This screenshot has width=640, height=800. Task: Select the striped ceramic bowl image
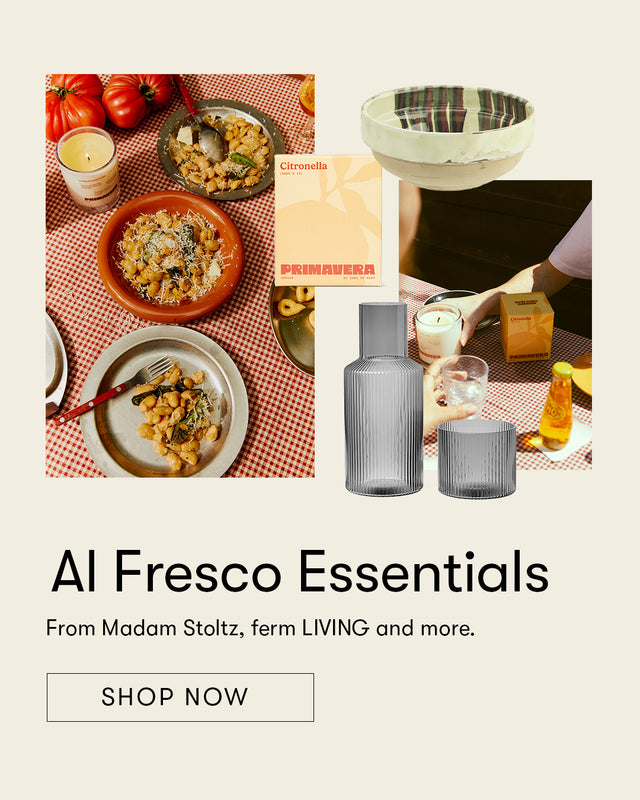point(448,137)
